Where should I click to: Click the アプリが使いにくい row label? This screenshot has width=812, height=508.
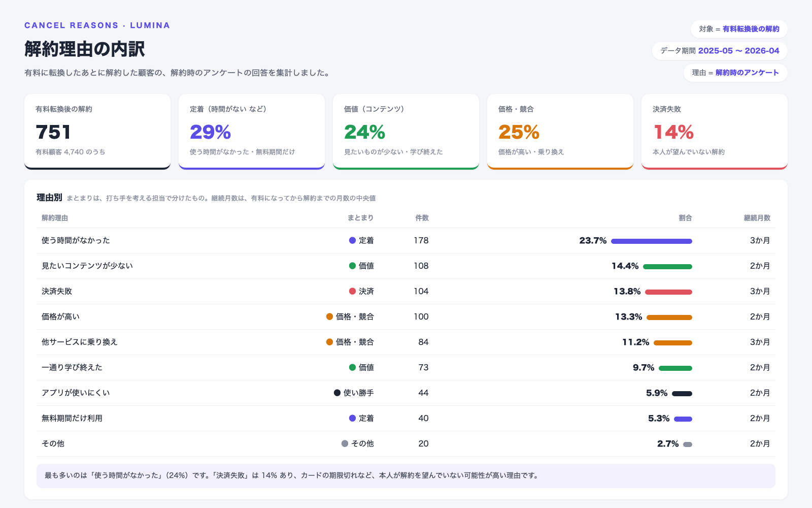76,393
